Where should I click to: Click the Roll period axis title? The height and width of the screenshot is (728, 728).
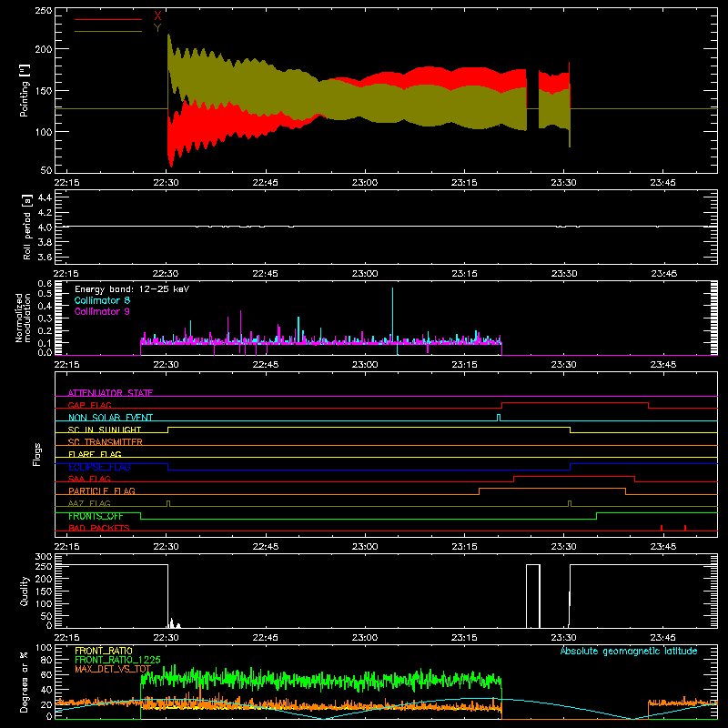click(27, 227)
